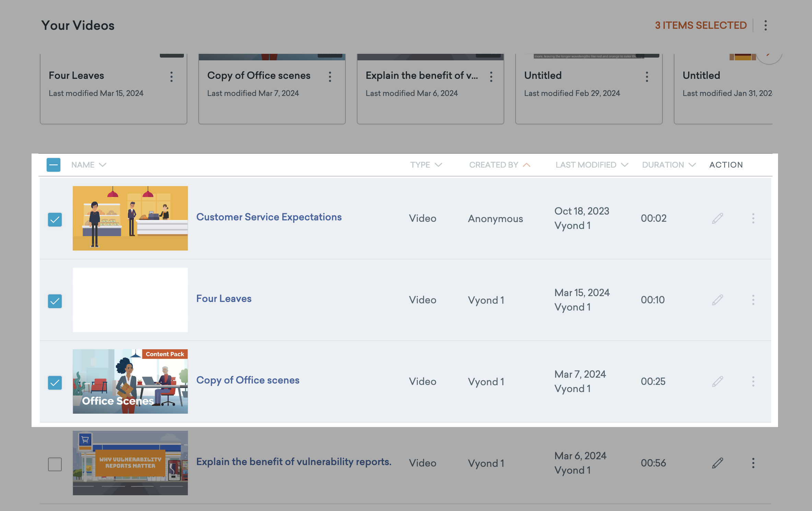This screenshot has height=511, width=812.
Task: Click the 3 ITEMS SELECTED indicator
Action: 701,25
